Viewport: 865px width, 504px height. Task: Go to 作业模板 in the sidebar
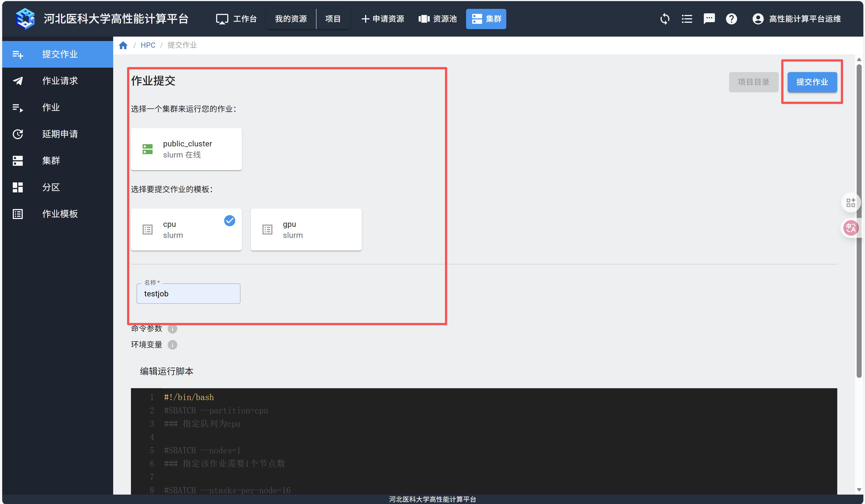coord(60,214)
